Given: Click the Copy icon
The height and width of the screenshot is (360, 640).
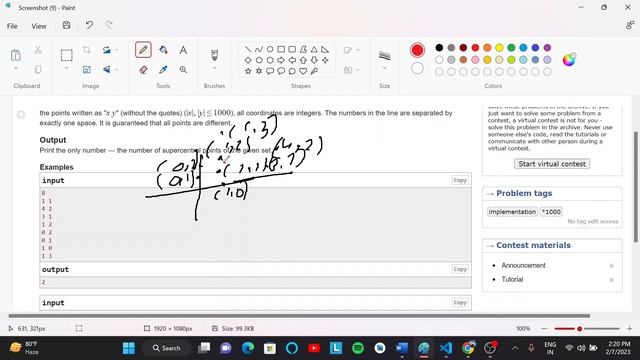Looking at the screenshot, I should coord(38,69).
